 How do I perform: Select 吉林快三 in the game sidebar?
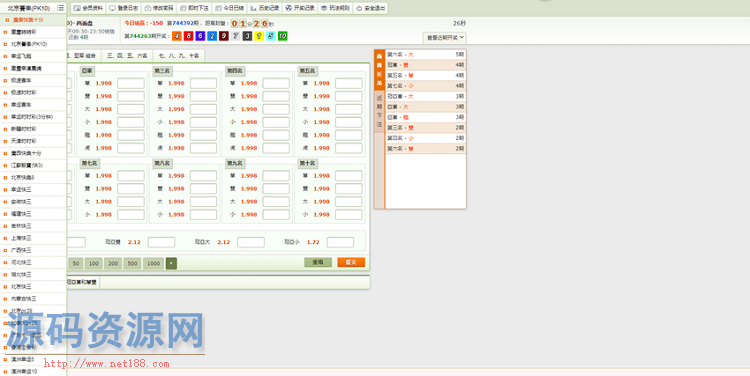coord(33,226)
